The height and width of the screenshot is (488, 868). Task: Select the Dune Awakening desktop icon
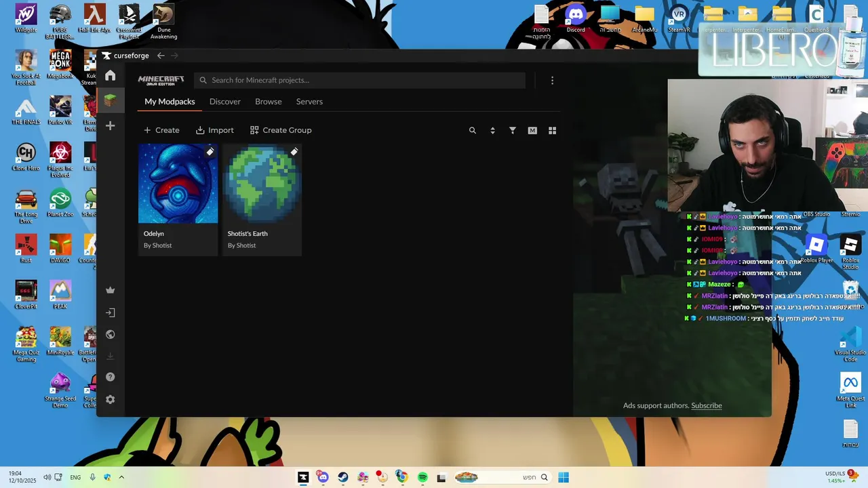pos(163,21)
